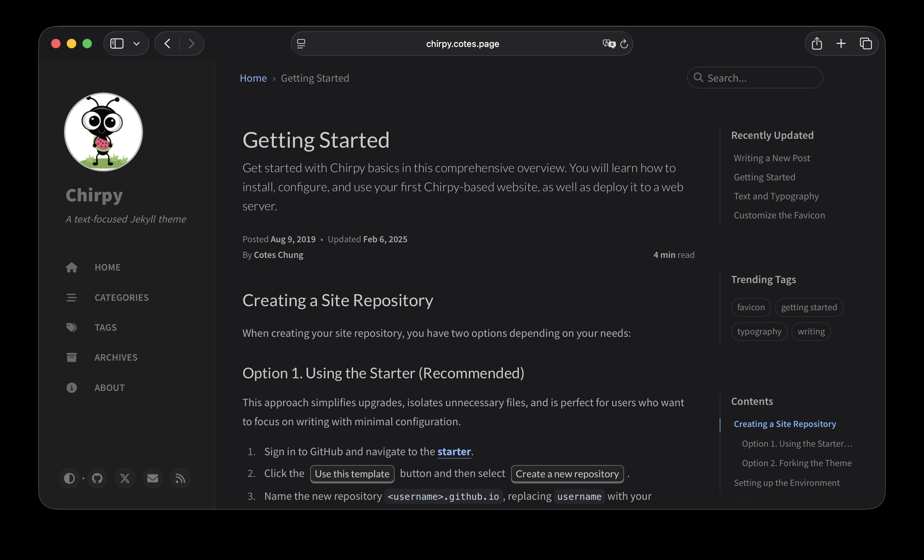Toggle dark/light theme mode button
The image size is (924, 560).
[x=69, y=478]
